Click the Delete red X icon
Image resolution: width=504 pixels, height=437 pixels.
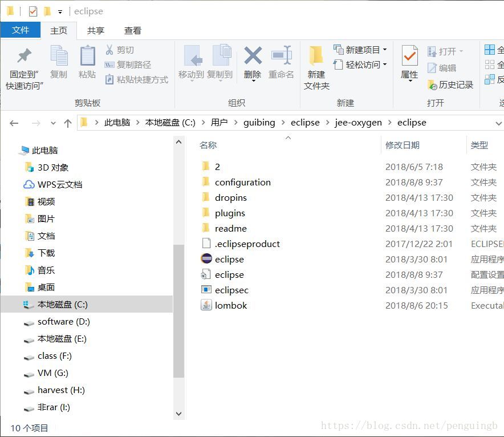pyautogui.click(x=253, y=55)
